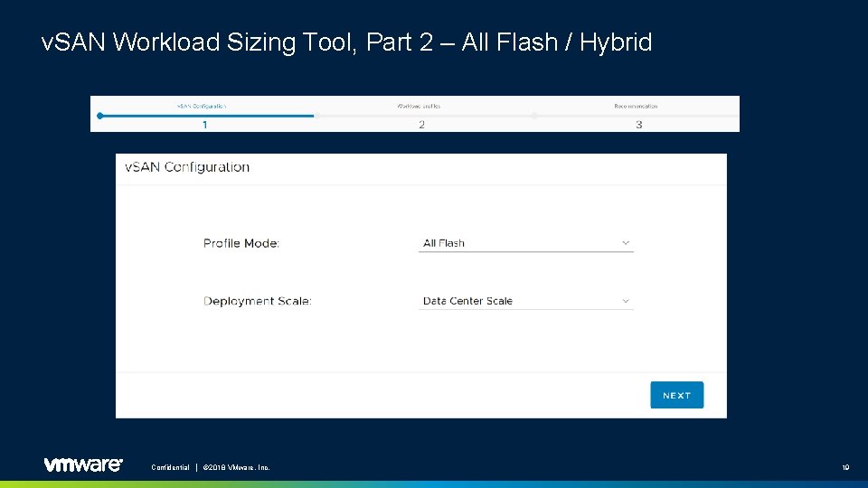868x488 pixels.
Task: Open the Deployment Scale dropdown showing Data Center Scale
Action: (526, 301)
